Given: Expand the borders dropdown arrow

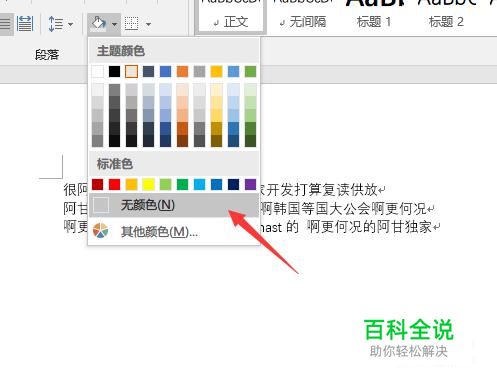Looking at the screenshot, I should point(148,24).
